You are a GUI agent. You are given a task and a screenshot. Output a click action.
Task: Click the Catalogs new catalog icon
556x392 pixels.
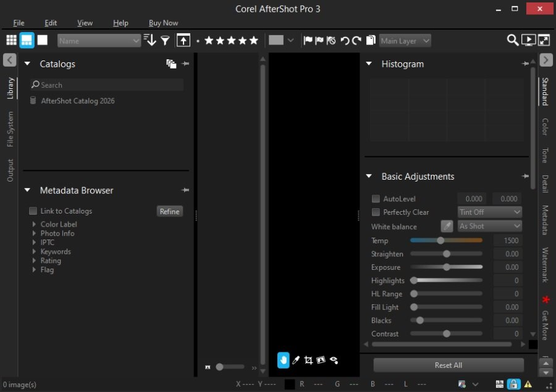point(171,64)
